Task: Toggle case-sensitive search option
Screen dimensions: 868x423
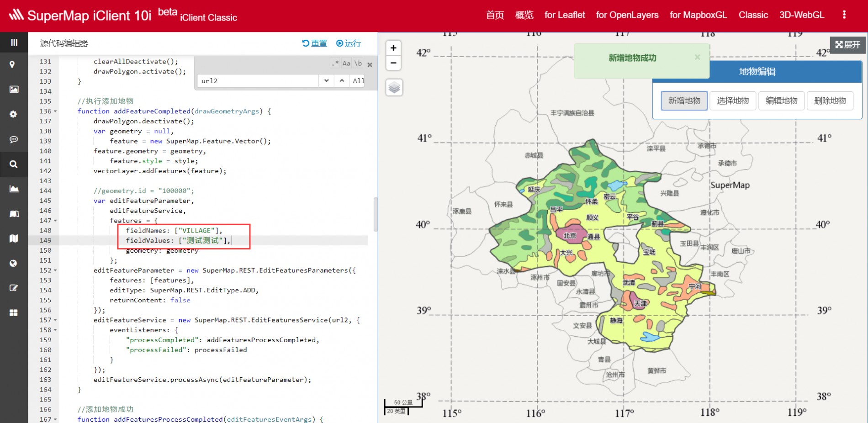Action: [x=347, y=63]
